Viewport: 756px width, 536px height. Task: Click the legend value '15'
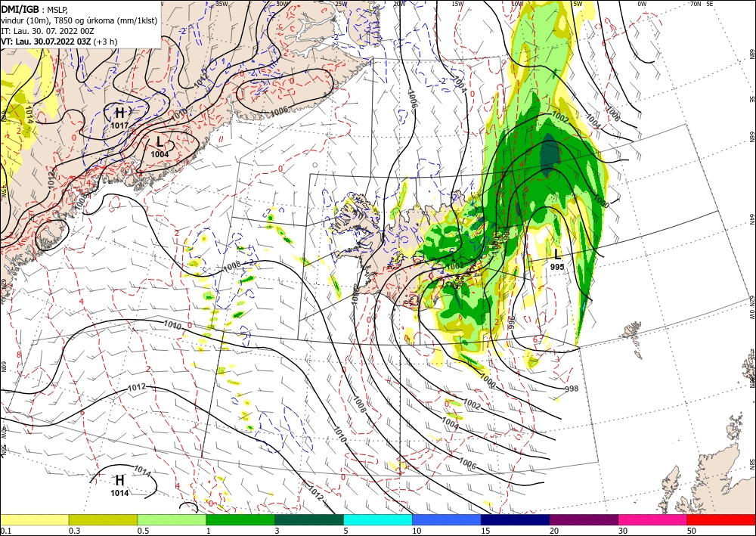(485, 531)
